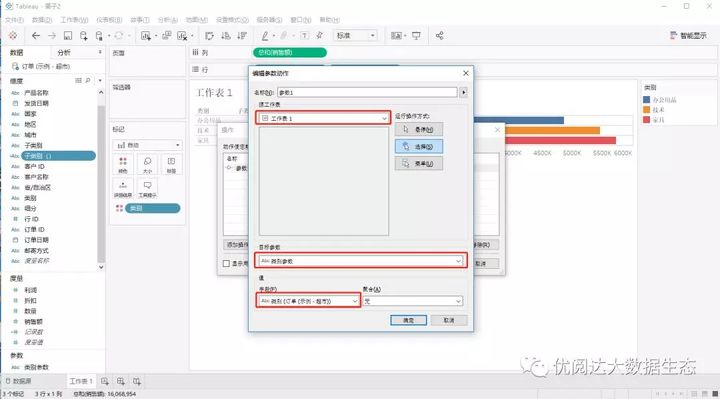Click the Tooltip (工具提示) marks card button
Screen dimensions: 720x399
click(147, 189)
